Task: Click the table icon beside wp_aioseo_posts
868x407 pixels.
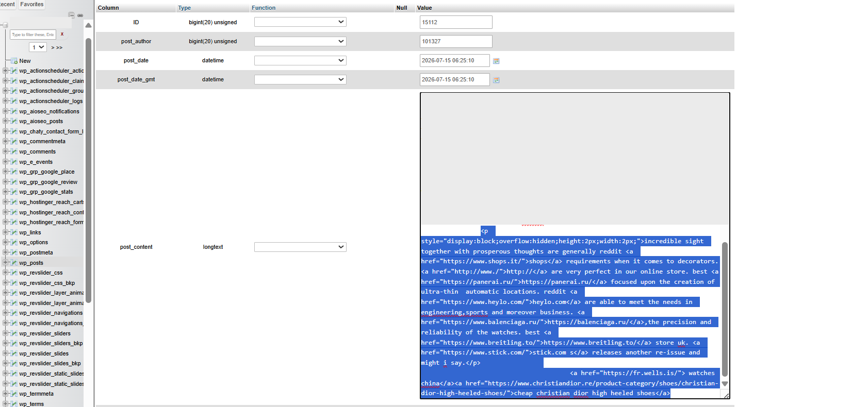Action: pos(14,121)
